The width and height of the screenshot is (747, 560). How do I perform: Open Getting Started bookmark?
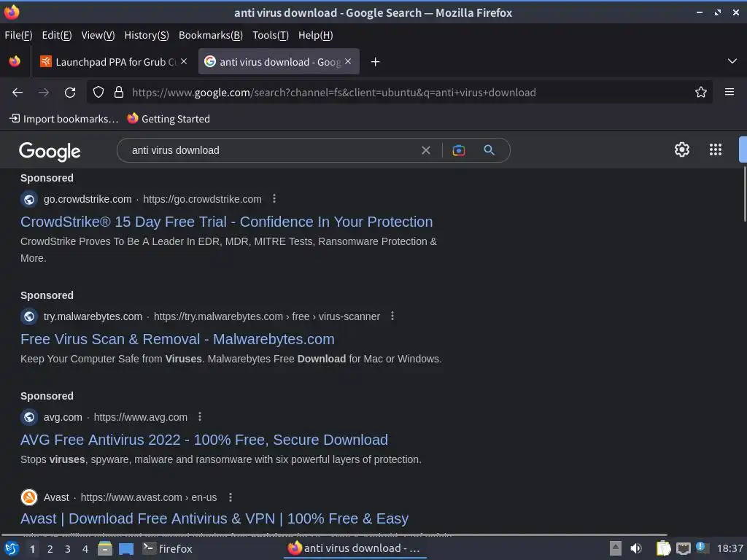[169, 119]
